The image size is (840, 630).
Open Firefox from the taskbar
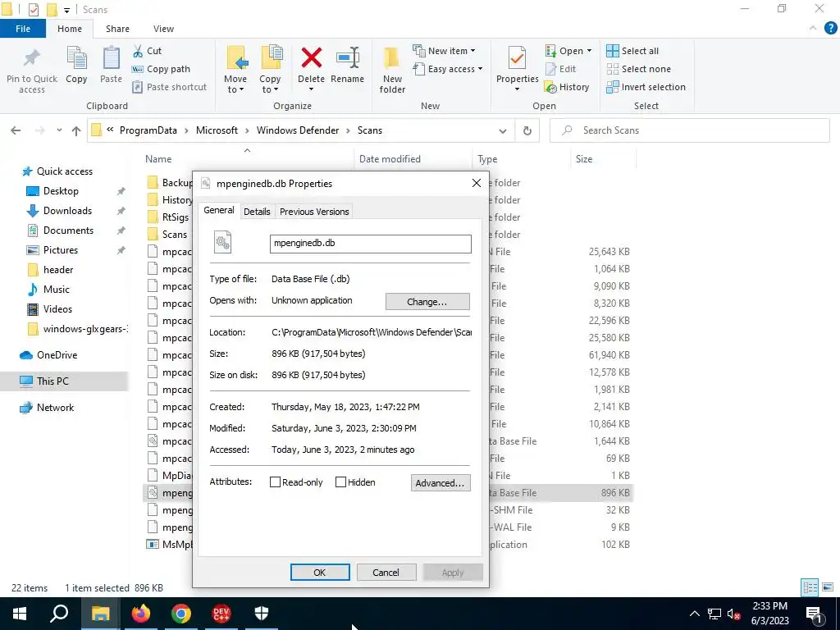141,614
